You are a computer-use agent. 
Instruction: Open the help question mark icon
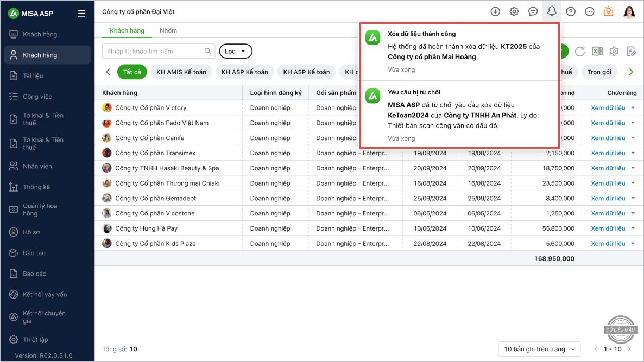[571, 11]
